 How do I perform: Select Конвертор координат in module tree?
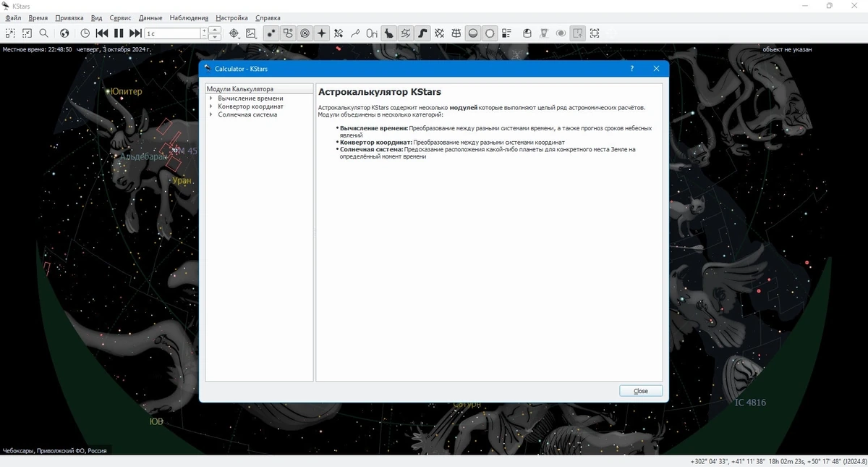tap(250, 106)
